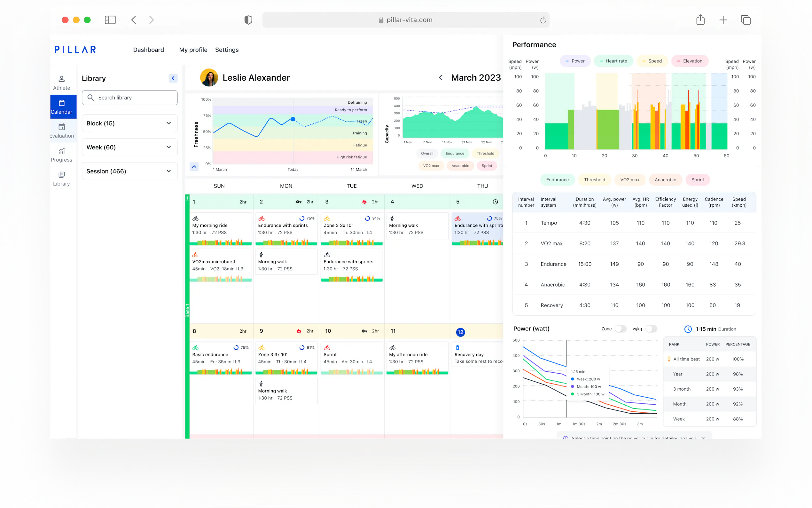Collapse the freshness chart with up chevron

194,166
